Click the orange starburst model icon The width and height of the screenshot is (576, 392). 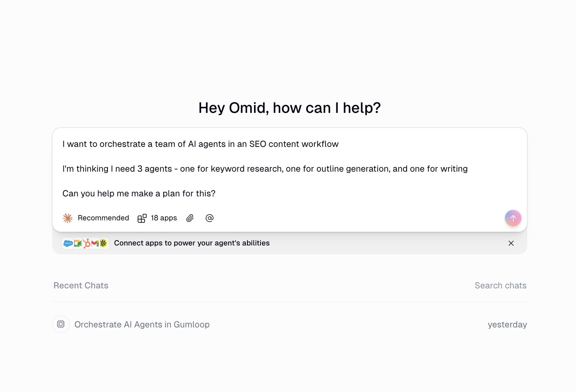(x=68, y=218)
